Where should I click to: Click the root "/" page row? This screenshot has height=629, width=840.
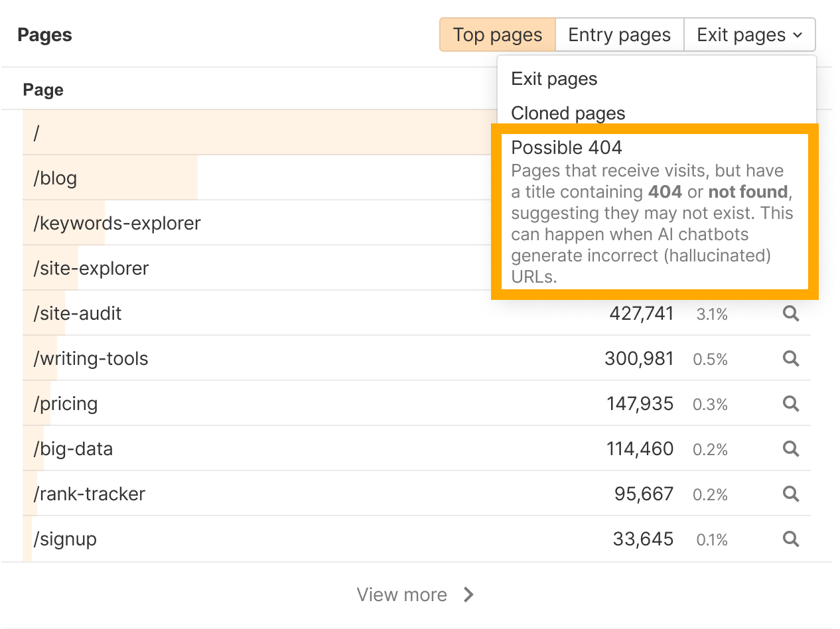(x=37, y=133)
